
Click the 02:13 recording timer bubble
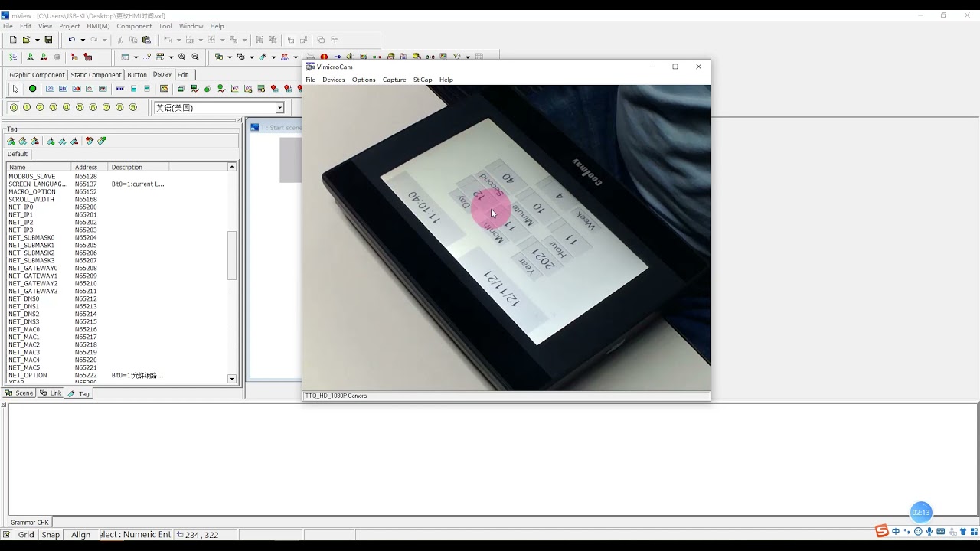tap(920, 512)
